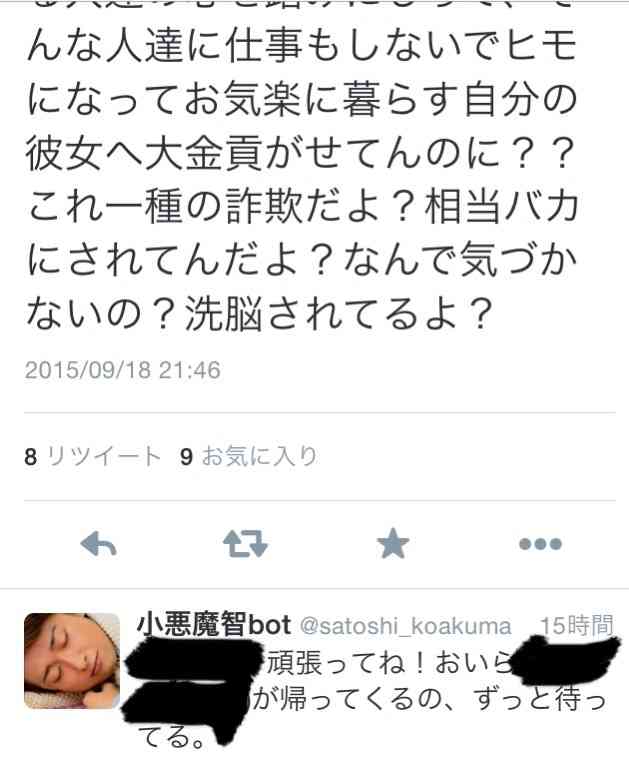View the 9 お気に入り list
Screen dimensions: 629x767
pyautogui.click(x=249, y=456)
